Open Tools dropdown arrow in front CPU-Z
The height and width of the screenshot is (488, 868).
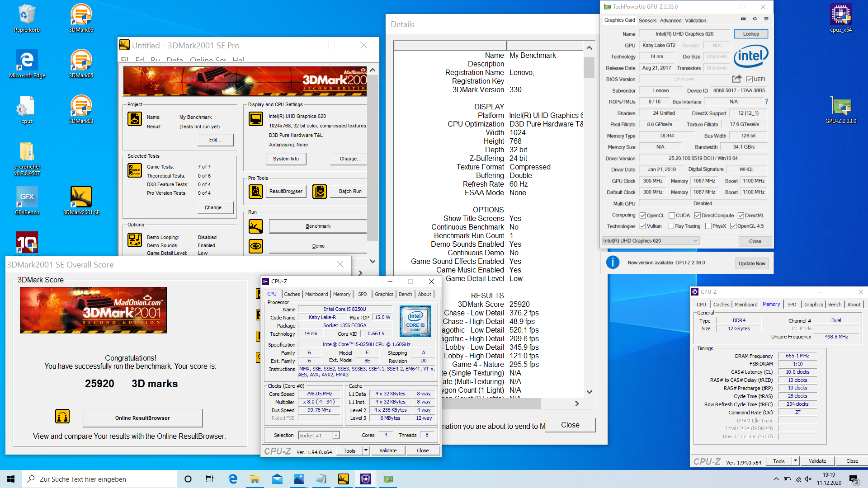(366, 450)
